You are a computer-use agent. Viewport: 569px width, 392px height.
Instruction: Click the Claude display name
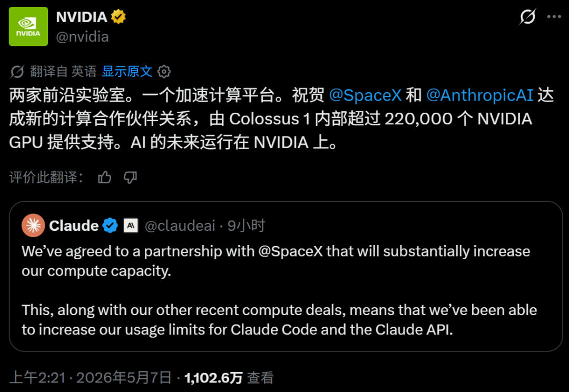(74, 226)
